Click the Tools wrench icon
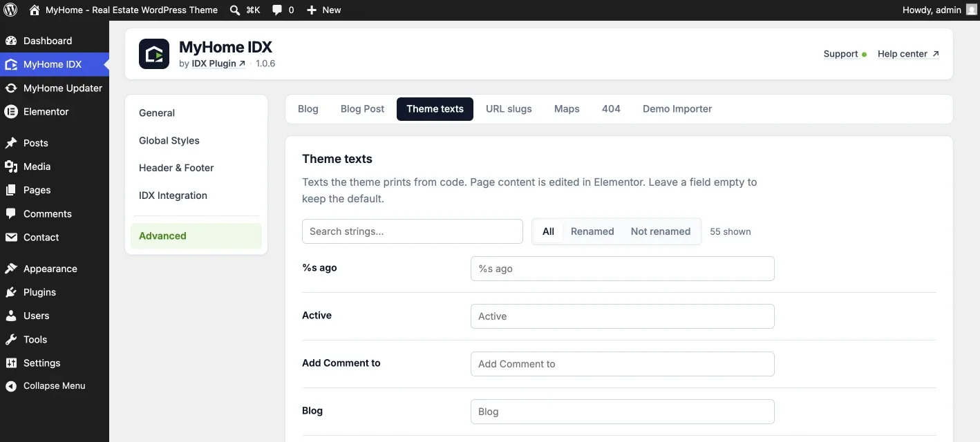 [11, 339]
